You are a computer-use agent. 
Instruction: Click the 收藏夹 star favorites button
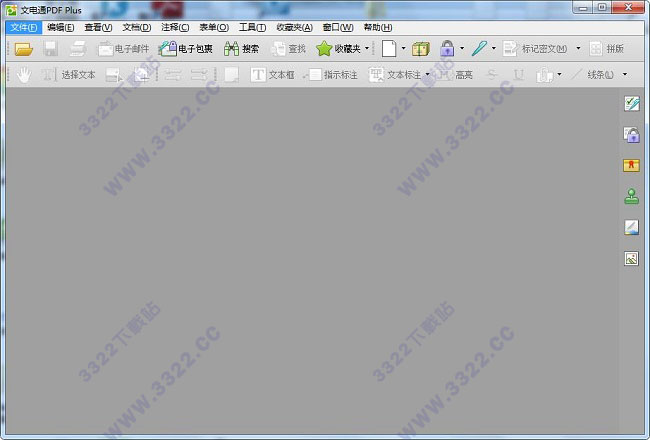pyautogui.click(x=338, y=49)
